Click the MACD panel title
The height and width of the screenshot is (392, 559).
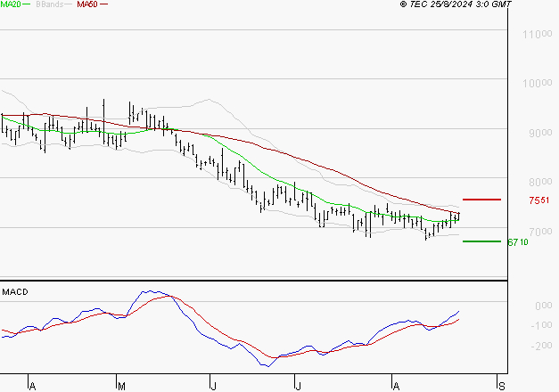coord(15,292)
